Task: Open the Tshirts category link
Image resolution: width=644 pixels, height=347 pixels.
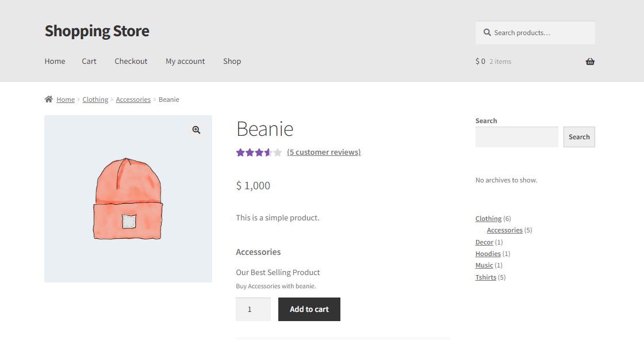Action: point(486,277)
